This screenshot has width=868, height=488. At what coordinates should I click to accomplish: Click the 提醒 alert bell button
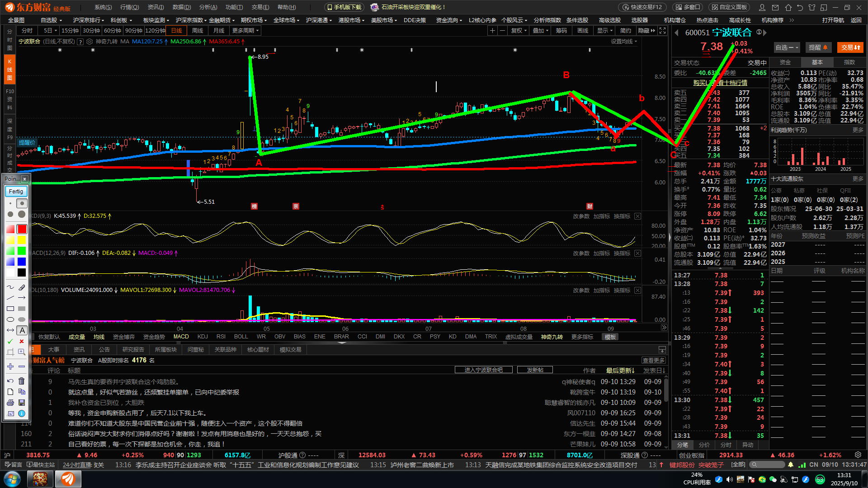click(818, 47)
